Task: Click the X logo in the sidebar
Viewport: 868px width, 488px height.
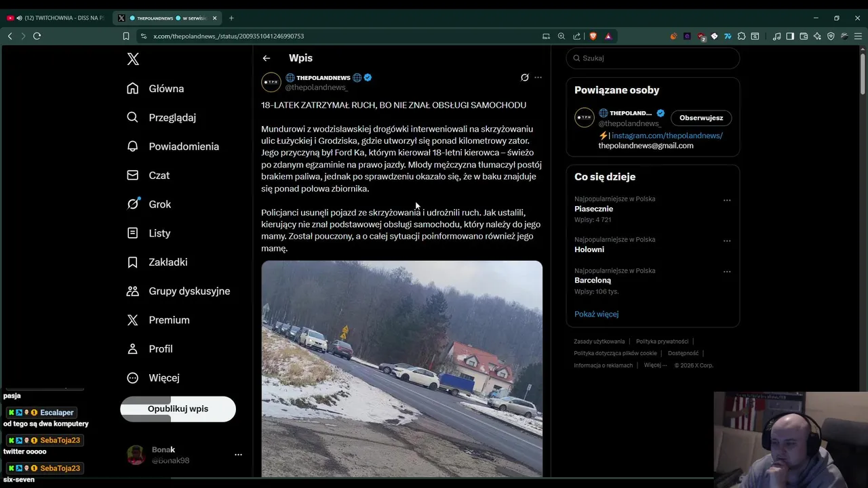Action: tap(133, 59)
